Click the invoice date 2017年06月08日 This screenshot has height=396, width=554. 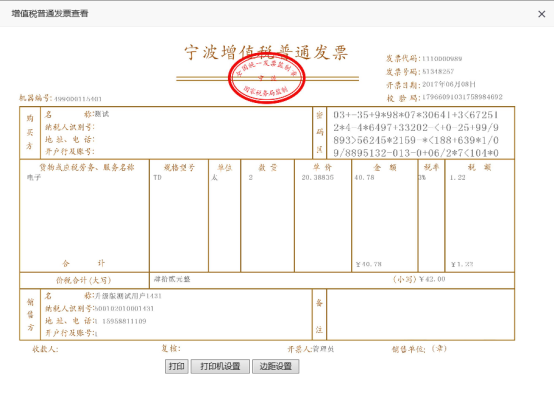pyautogui.click(x=449, y=84)
